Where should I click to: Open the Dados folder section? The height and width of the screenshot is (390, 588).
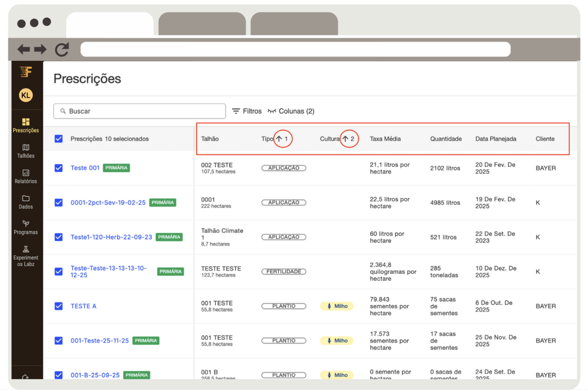click(x=26, y=202)
